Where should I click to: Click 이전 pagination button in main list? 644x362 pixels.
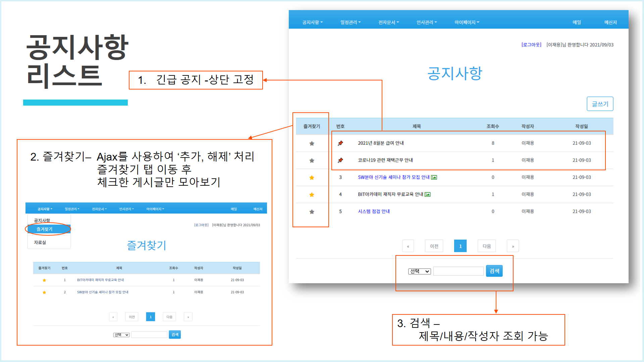[x=434, y=246]
